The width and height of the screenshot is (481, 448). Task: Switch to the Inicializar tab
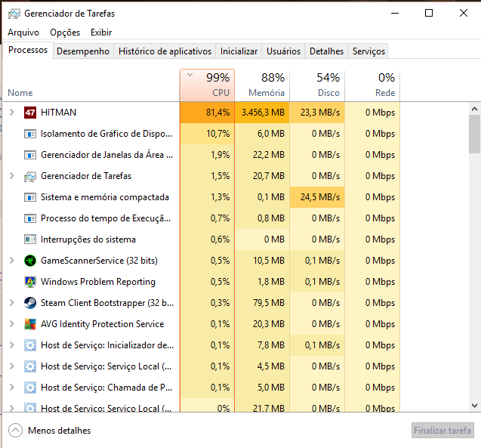coord(239,51)
